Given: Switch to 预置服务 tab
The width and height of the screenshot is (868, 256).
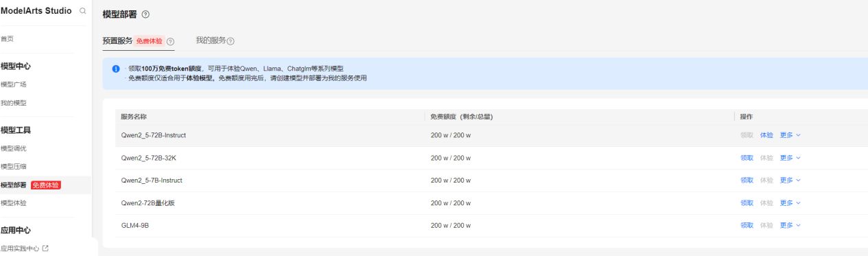Looking at the screenshot, I should pos(117,40).
